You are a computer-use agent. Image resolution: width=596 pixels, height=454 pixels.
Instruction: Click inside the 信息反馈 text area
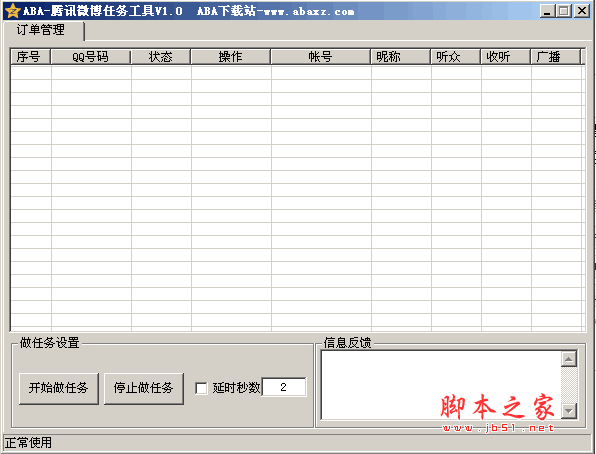coord(441,385)
